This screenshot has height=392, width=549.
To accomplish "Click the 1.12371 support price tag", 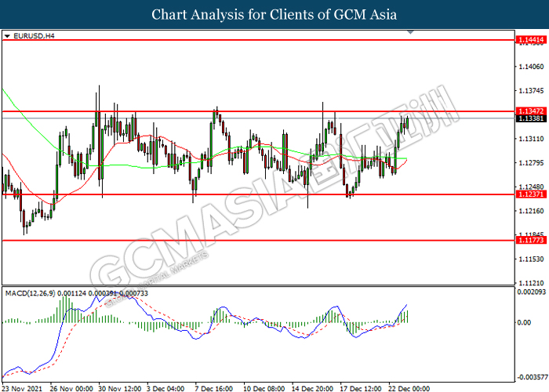I will click(531, 194).
